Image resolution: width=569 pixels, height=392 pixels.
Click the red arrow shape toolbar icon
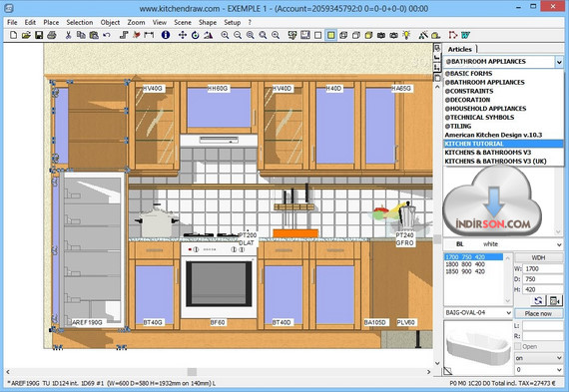pyautogui.click(x=452, y=35)
